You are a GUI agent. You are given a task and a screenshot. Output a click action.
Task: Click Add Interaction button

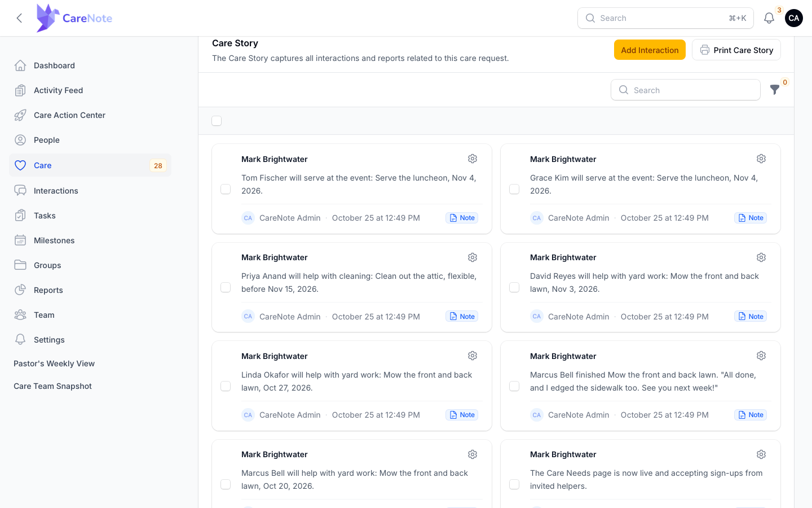pos(650,50)
